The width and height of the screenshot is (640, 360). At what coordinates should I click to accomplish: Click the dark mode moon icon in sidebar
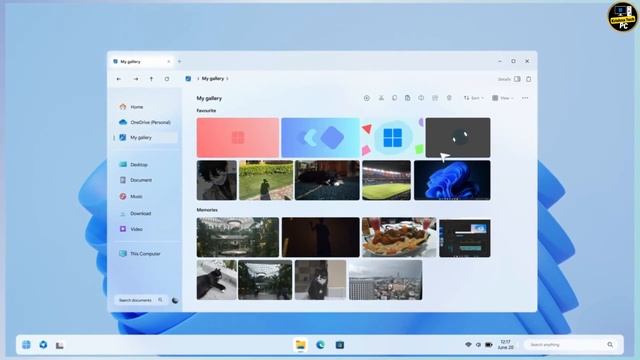(175, 300)
